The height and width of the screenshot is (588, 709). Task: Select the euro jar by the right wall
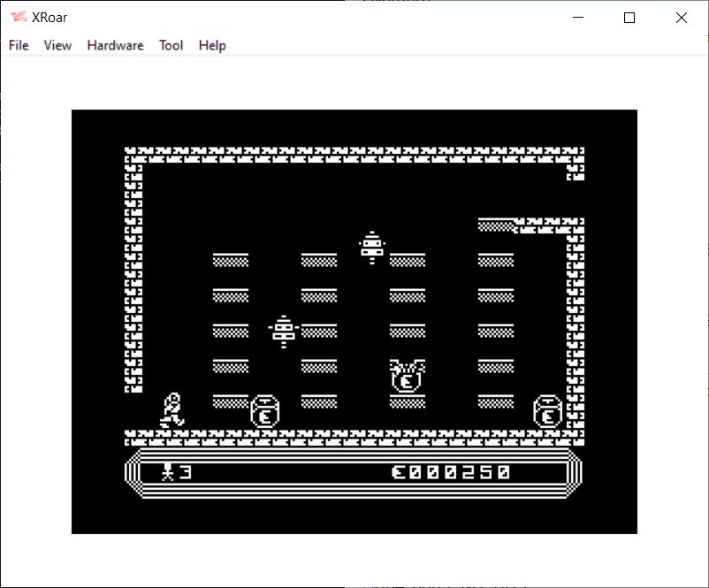point(548,412)
